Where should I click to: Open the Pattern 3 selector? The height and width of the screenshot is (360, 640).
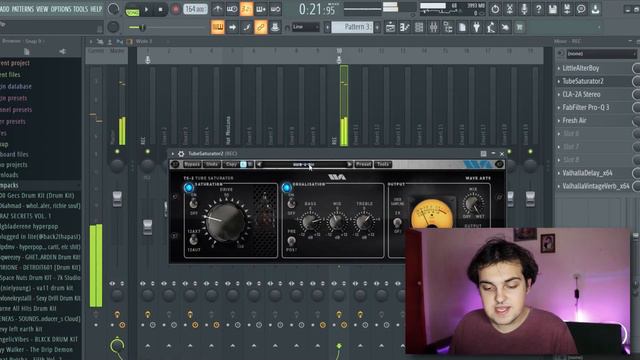click(x=352, y=27)
